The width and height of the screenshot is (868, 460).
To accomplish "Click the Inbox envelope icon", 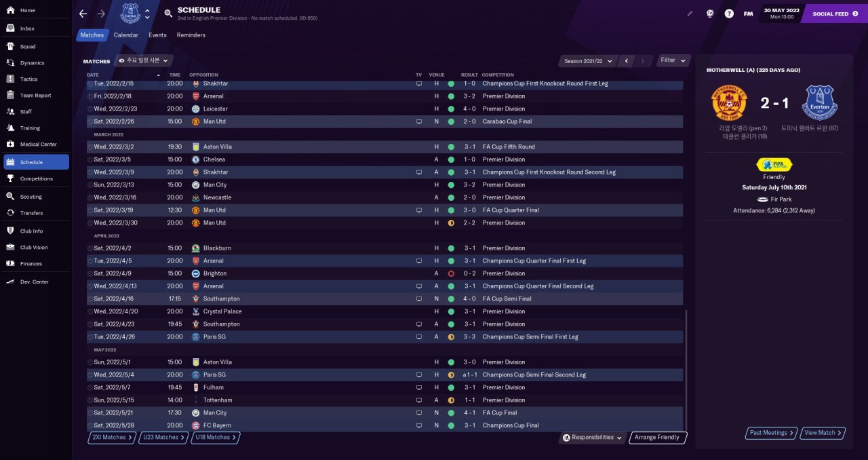I will click(x=11, y=28).
